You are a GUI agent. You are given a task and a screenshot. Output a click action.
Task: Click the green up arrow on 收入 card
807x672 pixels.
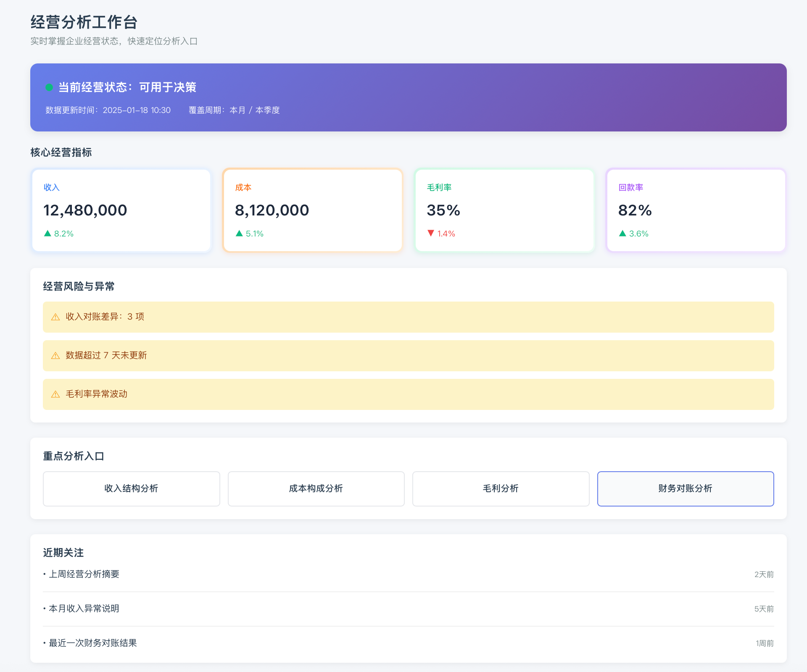click(x=47, y=234)
